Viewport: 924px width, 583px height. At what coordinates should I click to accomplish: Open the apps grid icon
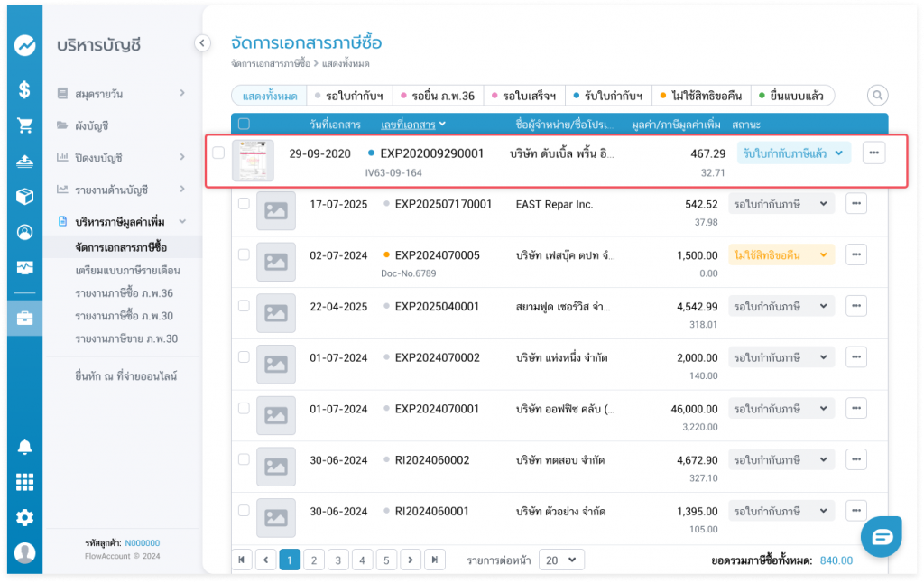24,482
